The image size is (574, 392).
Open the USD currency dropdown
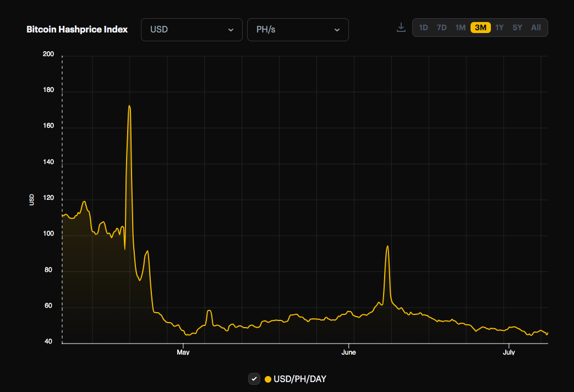click(x=192, y=30)
